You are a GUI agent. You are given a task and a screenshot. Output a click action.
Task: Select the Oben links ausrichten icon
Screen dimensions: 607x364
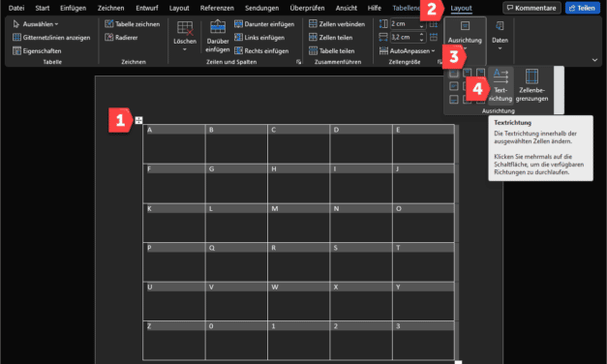point(454,73)
